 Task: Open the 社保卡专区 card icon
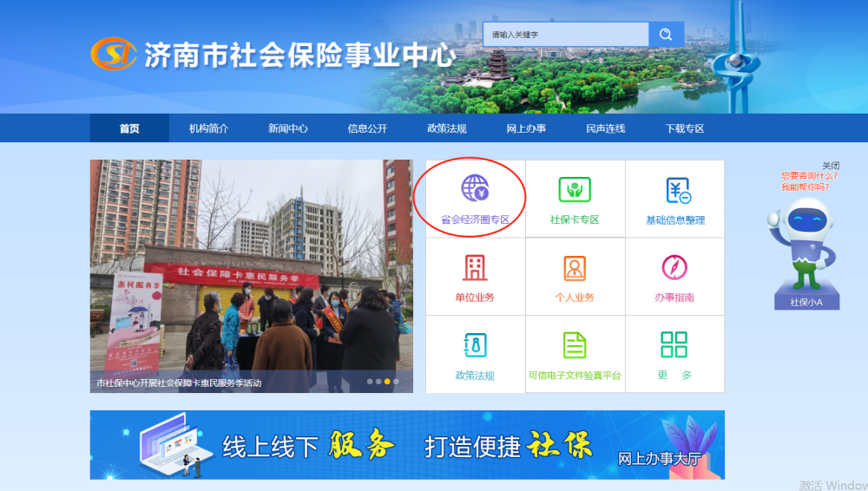(x=575, y=189)
